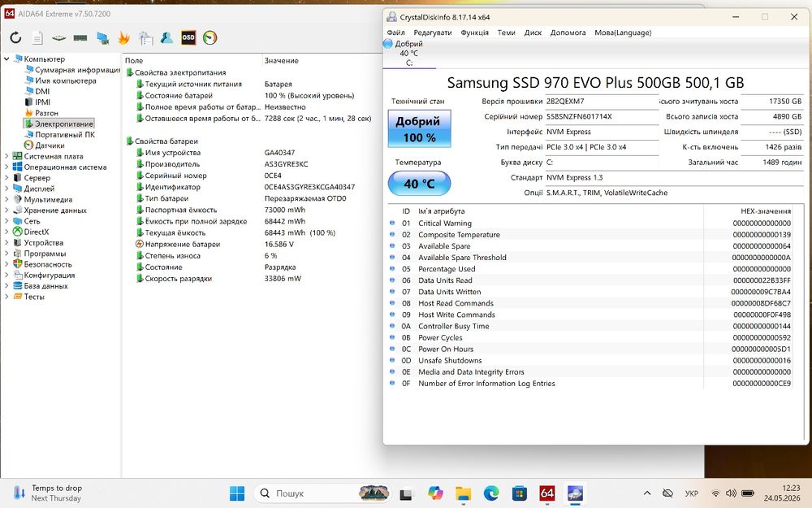
Task: Click the motherboard toolbar icon in AIDA64
Action: (58, 38)
